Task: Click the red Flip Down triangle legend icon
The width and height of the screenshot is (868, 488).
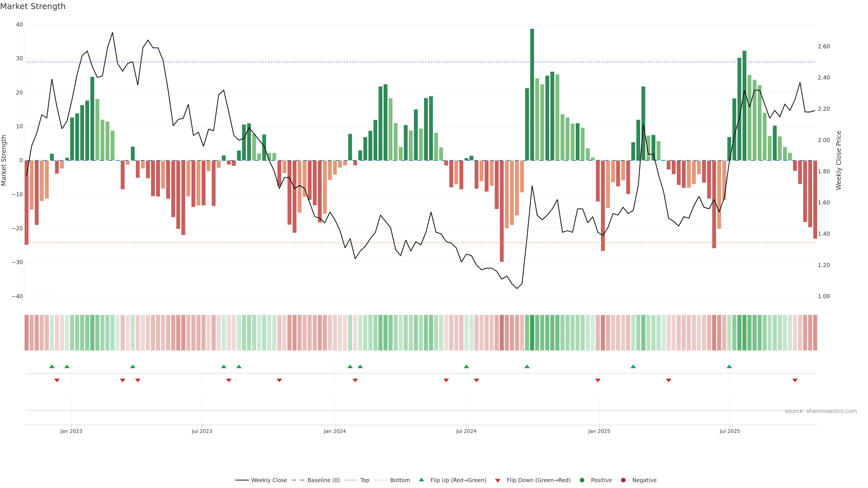Action: (x=498, y=481)
